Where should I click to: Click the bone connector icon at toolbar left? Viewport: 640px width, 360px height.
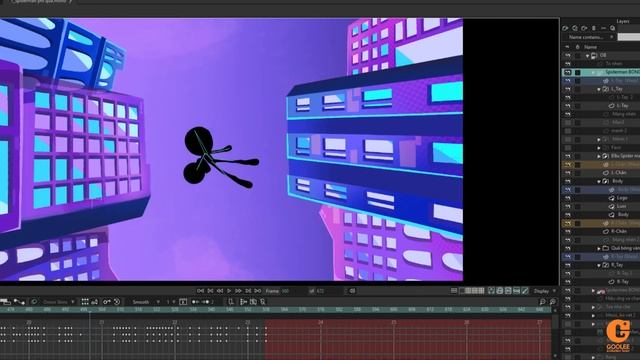coord(19,302)
